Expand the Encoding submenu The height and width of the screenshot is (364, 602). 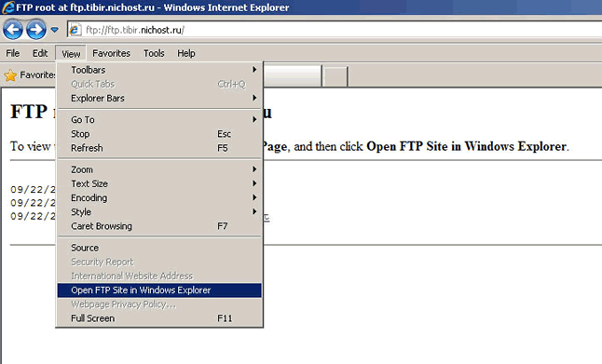[159, 198]
